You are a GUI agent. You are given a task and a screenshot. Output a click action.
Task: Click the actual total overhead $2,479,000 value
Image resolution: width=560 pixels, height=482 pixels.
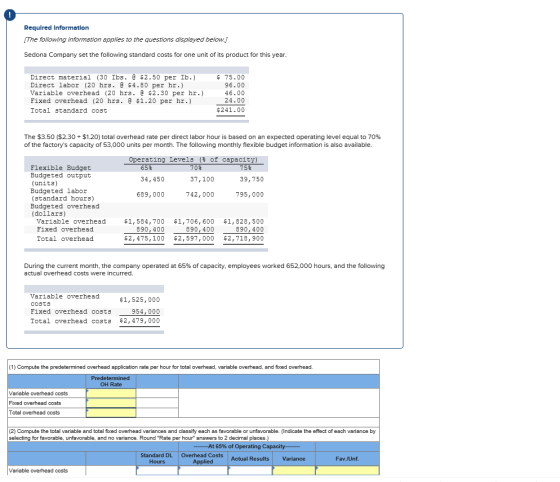point(140,321)
